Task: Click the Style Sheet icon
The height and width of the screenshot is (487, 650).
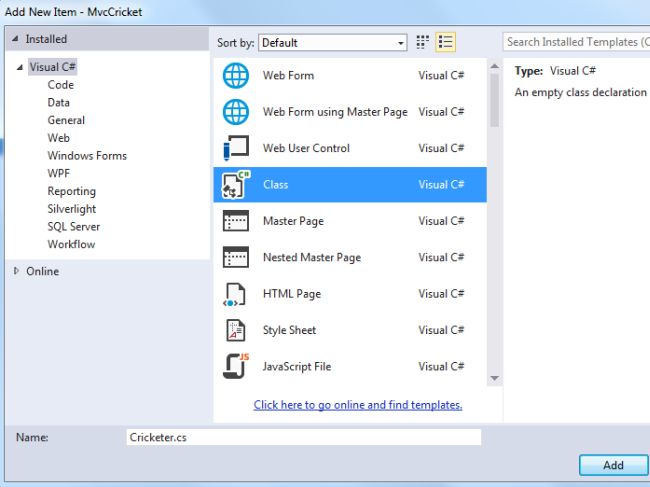Action: pyautogui.click(x=235, y=330)
